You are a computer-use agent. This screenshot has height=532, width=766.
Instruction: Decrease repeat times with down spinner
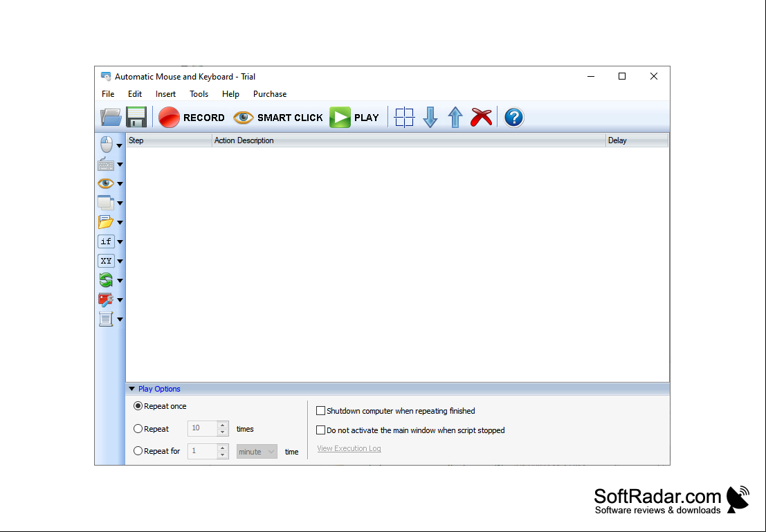(222, 432)
